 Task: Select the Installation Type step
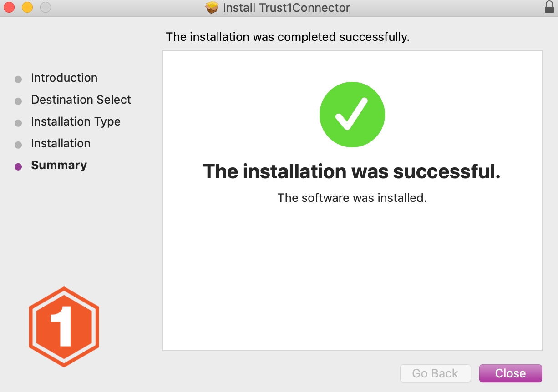[x=76, y=121]
